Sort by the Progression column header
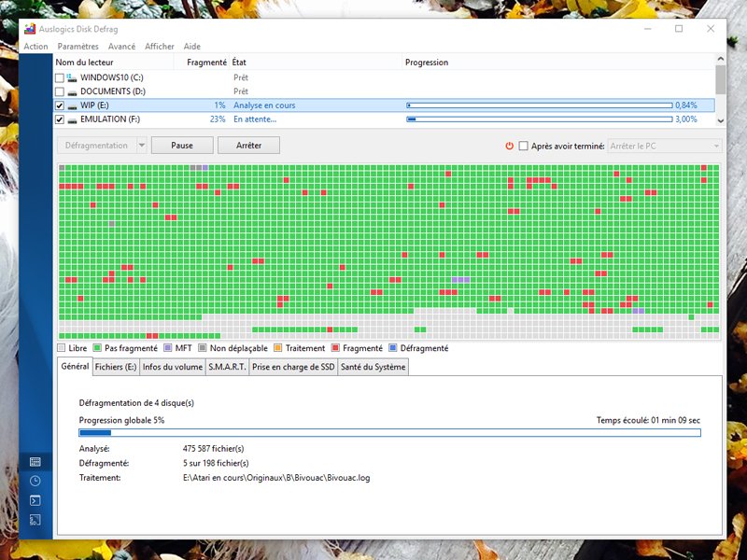 click(558, 63)
